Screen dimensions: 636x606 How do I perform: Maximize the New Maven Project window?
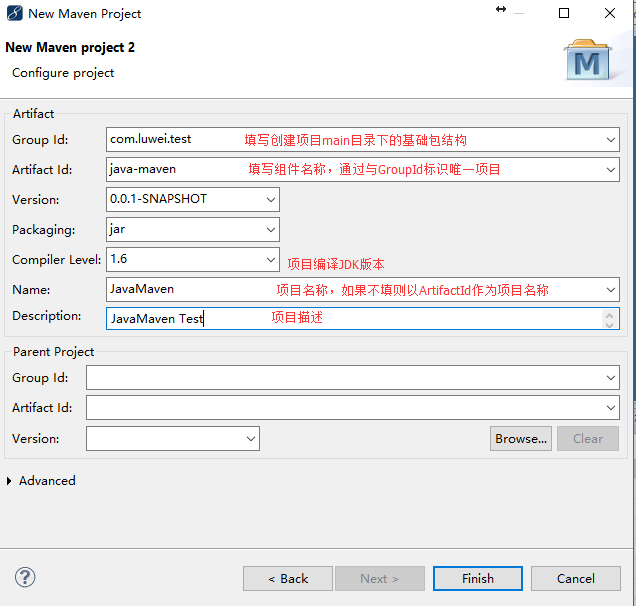564,13
